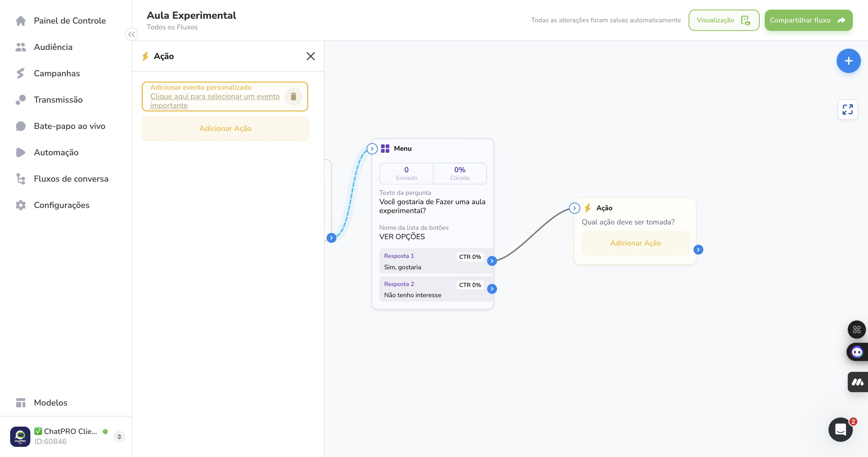Toggle fullscreen canvas view icon
The image size is (868, 457).
[x=848, y=109]
